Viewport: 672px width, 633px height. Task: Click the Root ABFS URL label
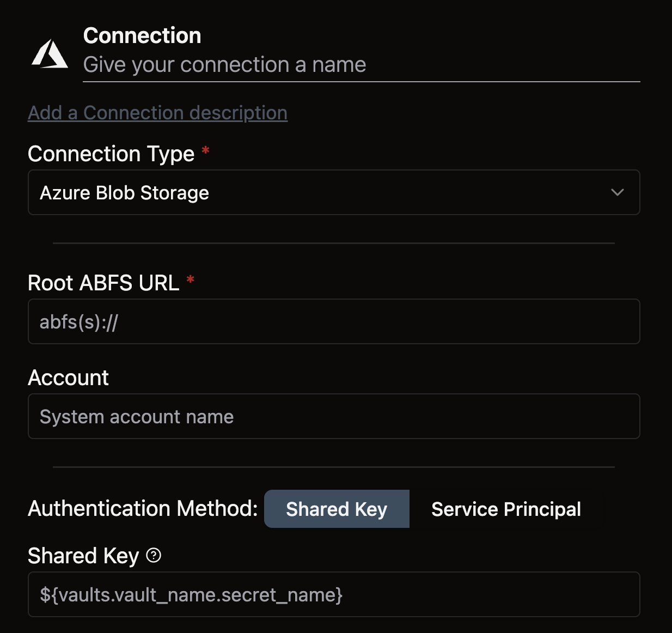pos(103,283)
